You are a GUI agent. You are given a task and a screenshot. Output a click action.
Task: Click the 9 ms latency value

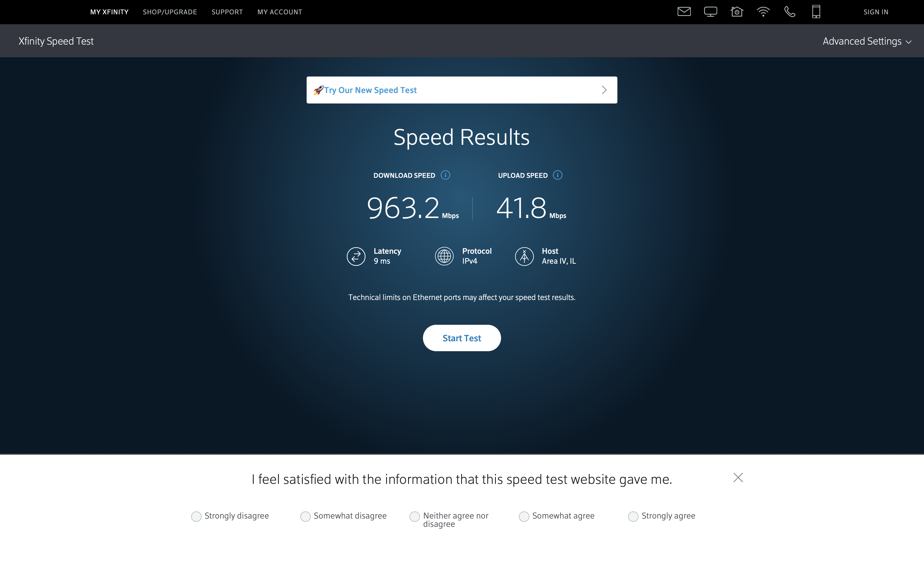382,261
